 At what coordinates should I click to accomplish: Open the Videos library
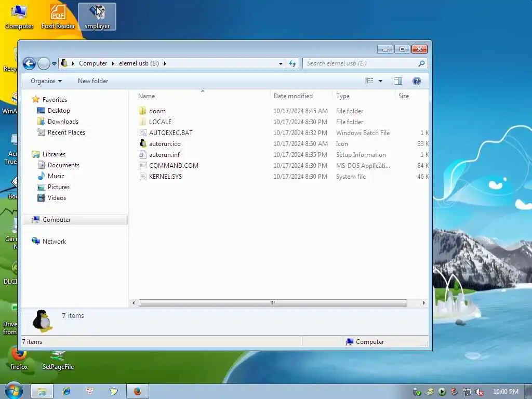click(57, 197)
